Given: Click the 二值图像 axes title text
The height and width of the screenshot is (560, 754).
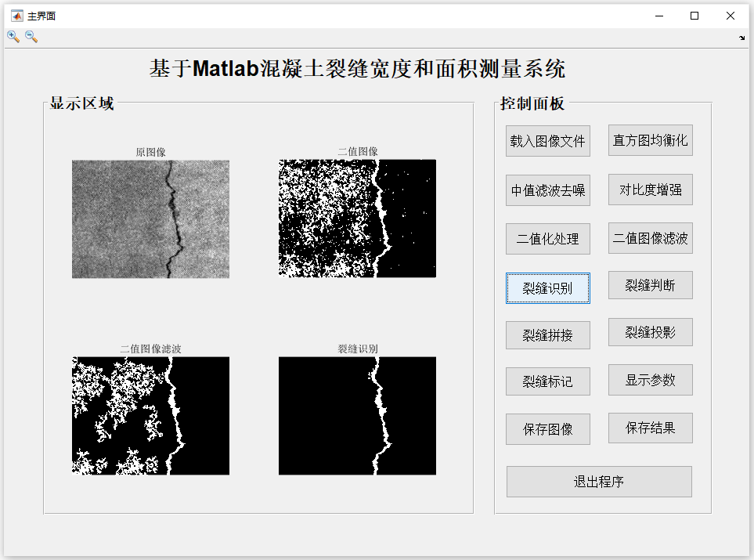Looking at the screenshot, I should tap(357, 151).
